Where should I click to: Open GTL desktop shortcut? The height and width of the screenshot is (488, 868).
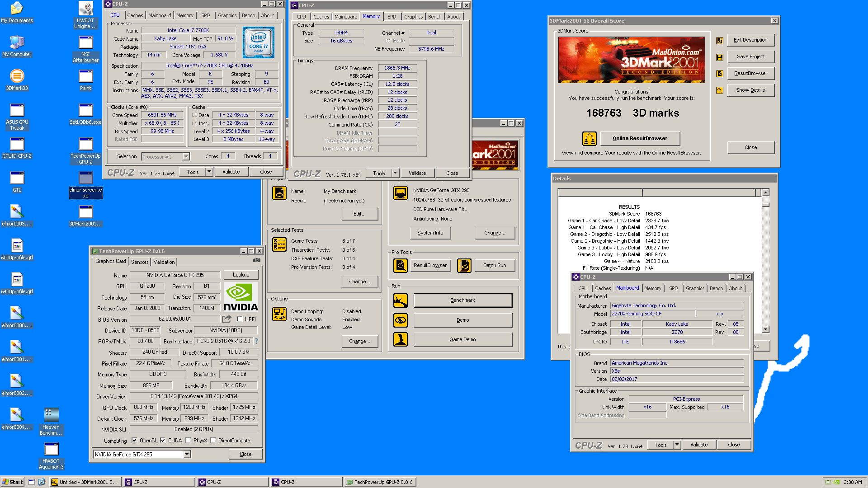tap(17, 182)
